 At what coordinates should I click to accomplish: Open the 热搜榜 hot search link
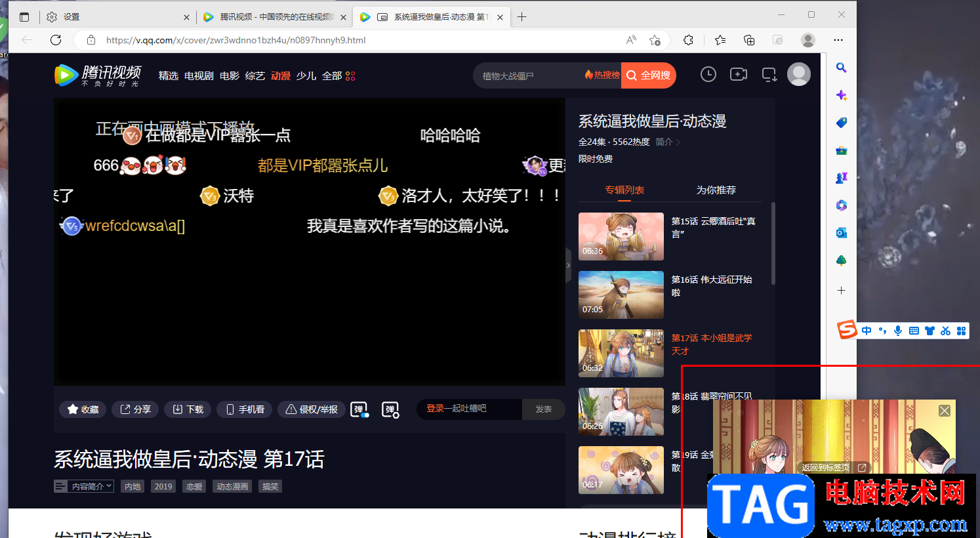(602, 75)
